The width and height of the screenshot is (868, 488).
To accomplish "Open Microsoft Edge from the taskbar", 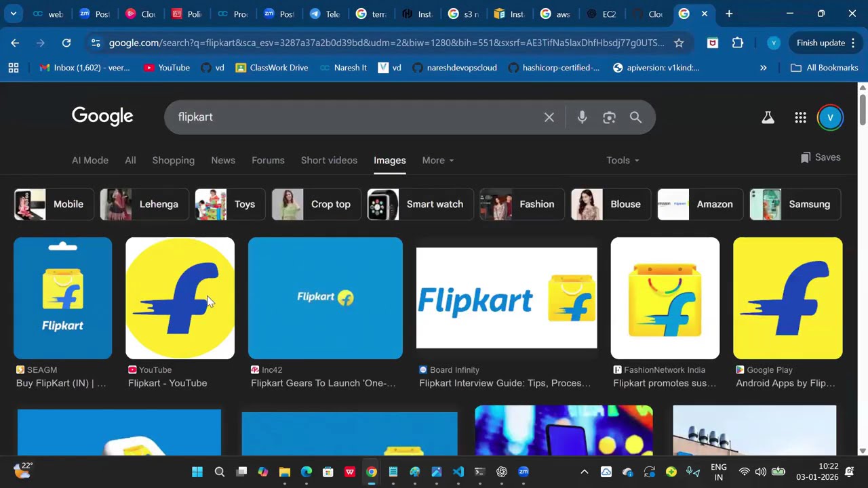I will coord(307,472).
